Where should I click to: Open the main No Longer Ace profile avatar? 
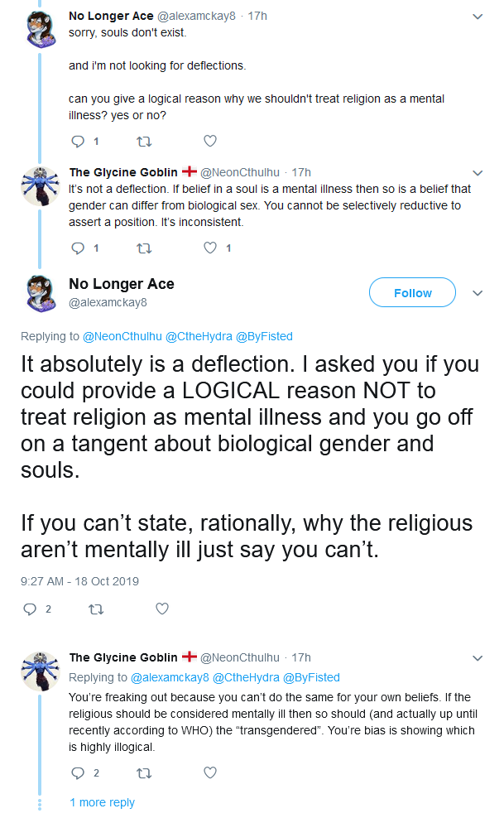(x=41, y=293)
